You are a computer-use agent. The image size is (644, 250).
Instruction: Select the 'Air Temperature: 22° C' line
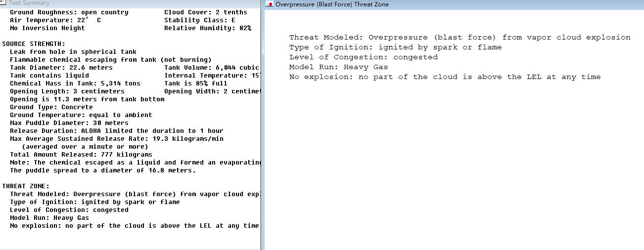(x=55, y=20)
